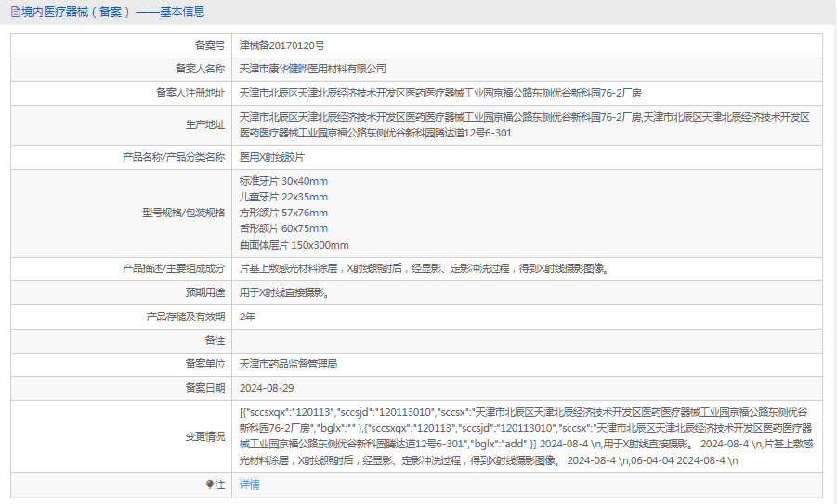Screen dimensions: 837x504
Task: Click the spec line 舌形颌片 60x75mm
Action: pos(283,229)
